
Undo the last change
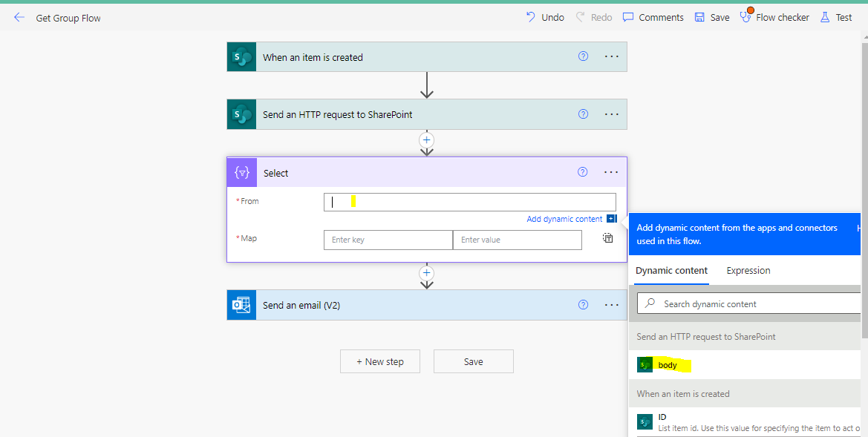pyautogui.click(x=544, y=16)
